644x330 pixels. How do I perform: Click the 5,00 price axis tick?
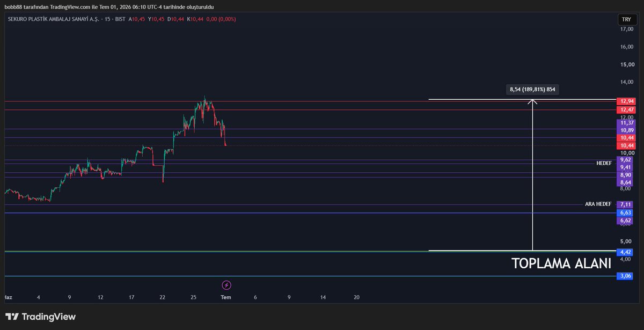626,241
